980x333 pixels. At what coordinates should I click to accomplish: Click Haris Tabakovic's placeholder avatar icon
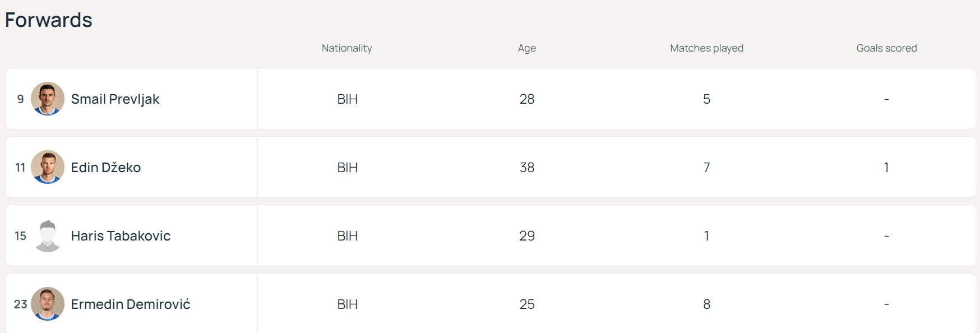tap(48, 235)
